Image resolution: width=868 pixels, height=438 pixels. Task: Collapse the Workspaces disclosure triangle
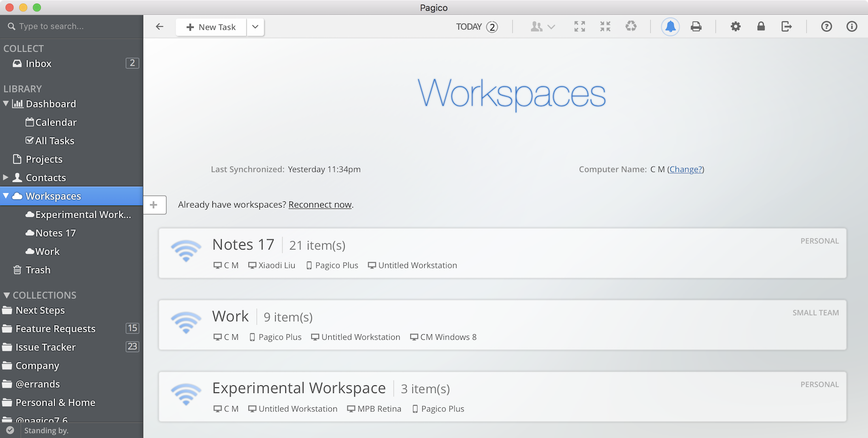click(6, 196)
